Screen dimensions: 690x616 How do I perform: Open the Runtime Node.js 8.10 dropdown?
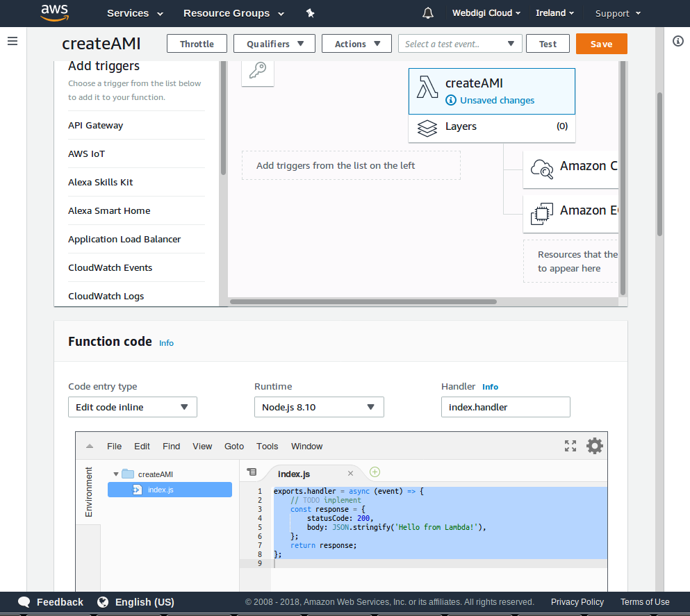pyautogui.click(x=319, y=407)
